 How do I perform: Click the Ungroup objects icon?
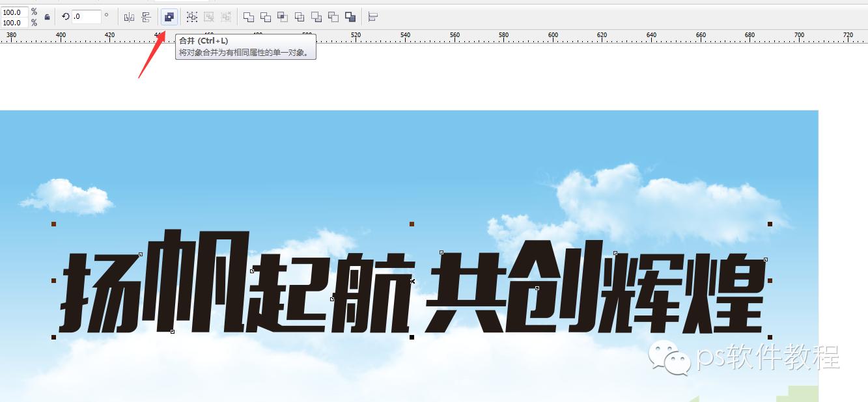[209, 16]
